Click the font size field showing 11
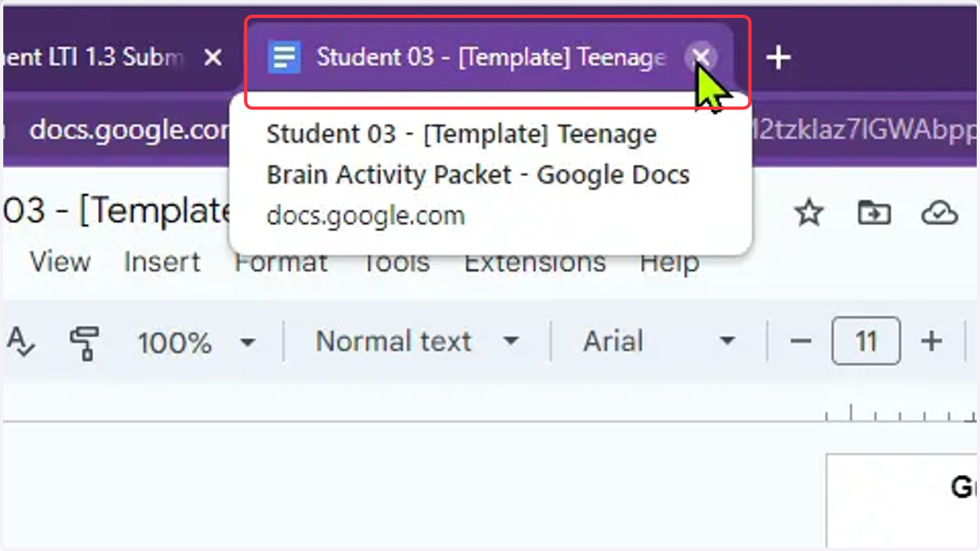This screenshot has width=980, height=551. click(866, 341)
